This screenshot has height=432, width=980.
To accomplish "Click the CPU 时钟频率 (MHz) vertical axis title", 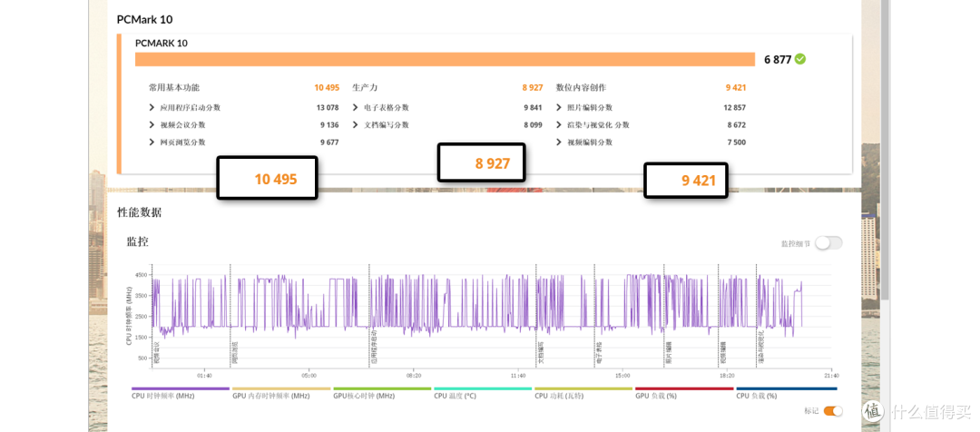I will [129, 316].
